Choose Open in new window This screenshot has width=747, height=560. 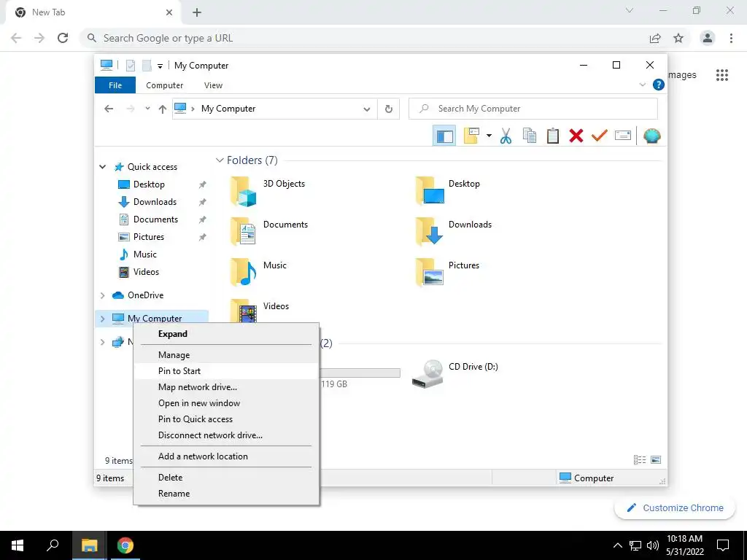pos(226,403)
